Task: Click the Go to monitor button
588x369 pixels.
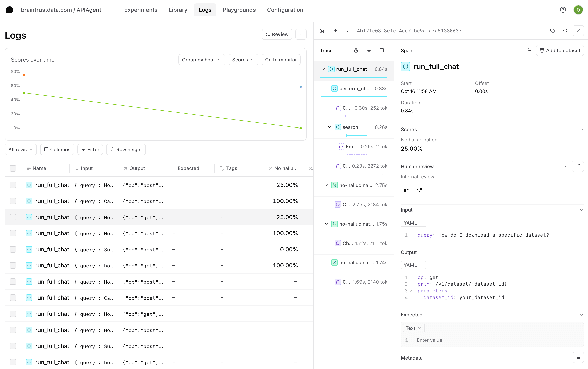Action: [x=281, y=60]
